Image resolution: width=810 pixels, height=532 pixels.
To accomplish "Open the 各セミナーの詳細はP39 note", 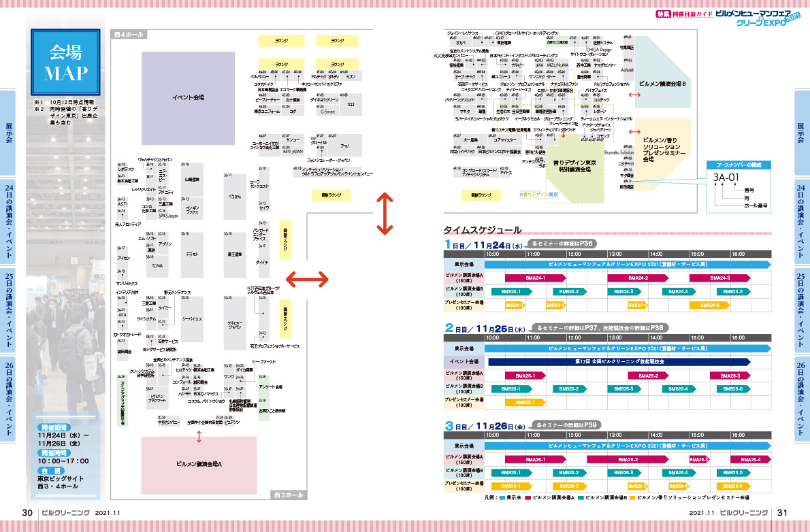I will click(566, 425).
